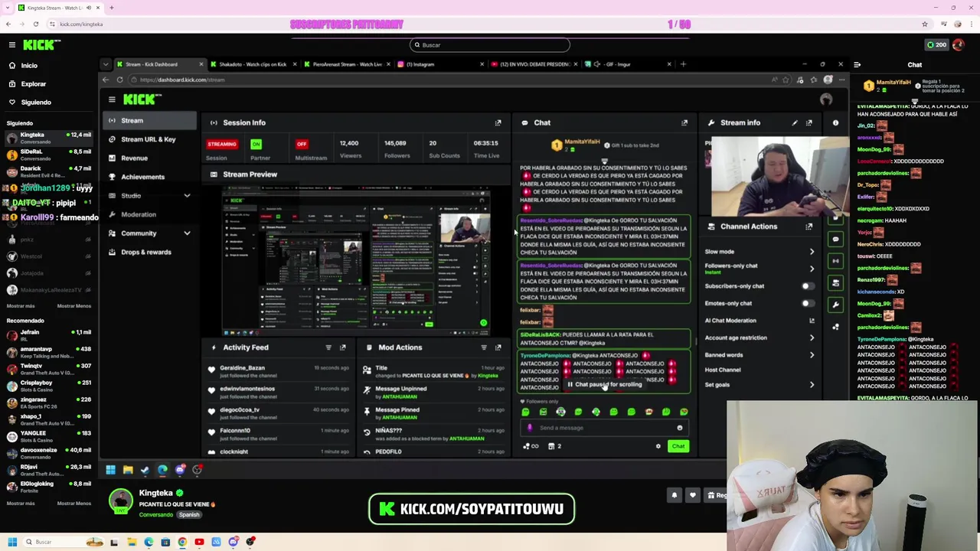Open a new browser tab

point(111,8)
